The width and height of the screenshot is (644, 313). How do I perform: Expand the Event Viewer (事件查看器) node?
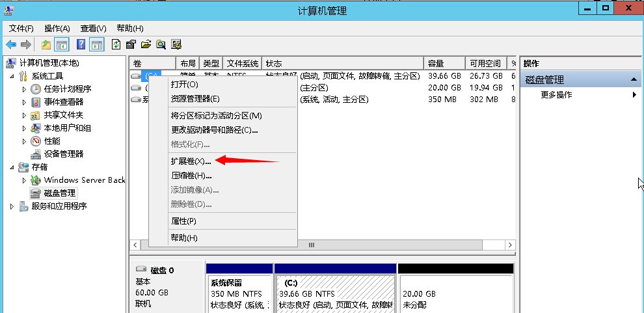[x=25, y=102]
